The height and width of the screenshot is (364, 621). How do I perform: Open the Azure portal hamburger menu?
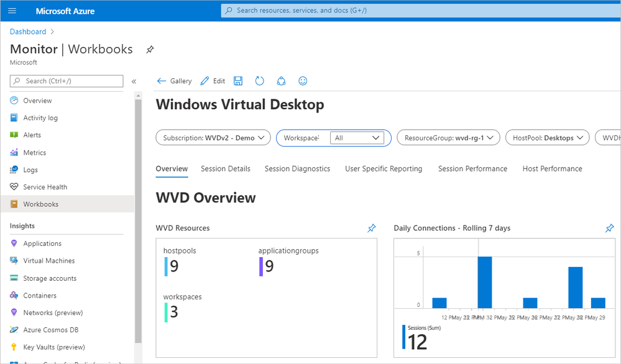[x=12, y=11]
